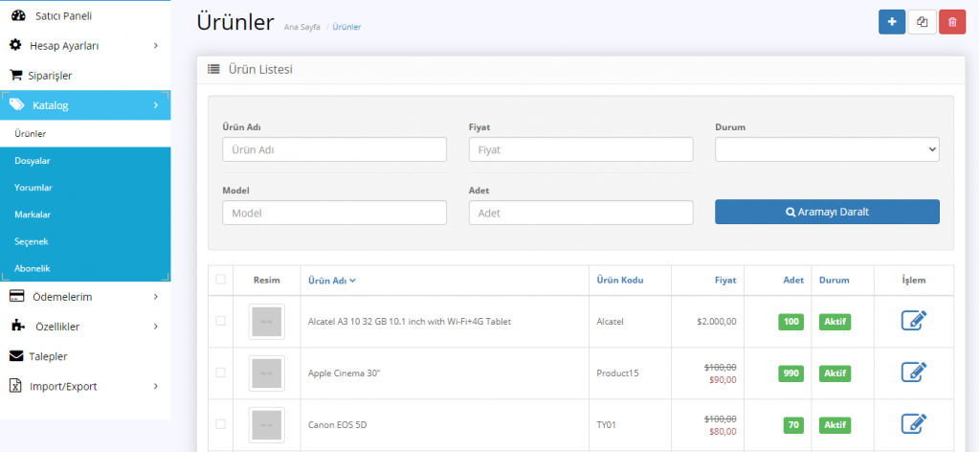The width and height of the screenshot is (980, 452).
Task: Open Dosyalar in the Katalog submenu
Action: pyautogui.click(x=33, y=161)
